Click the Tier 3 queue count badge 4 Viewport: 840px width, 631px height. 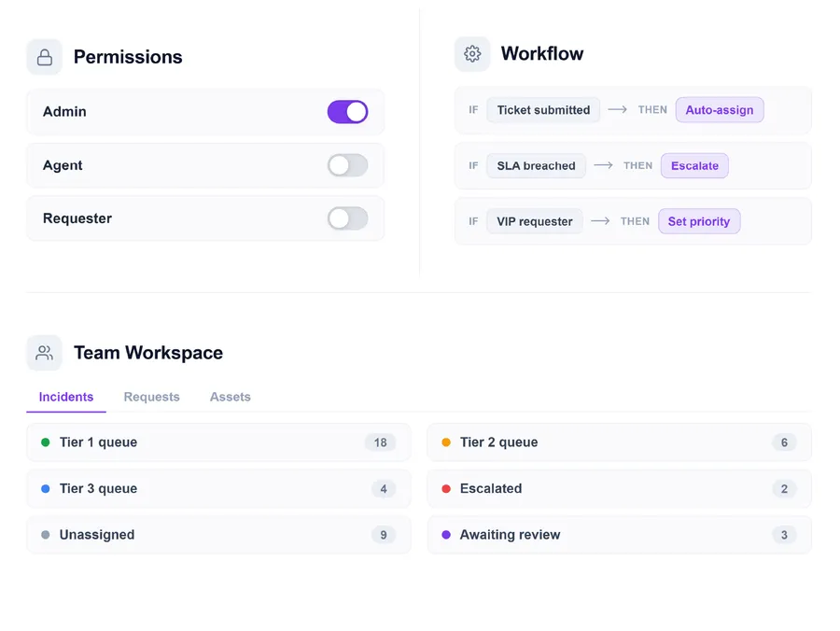pyautogui.click(x=384, y=488)
